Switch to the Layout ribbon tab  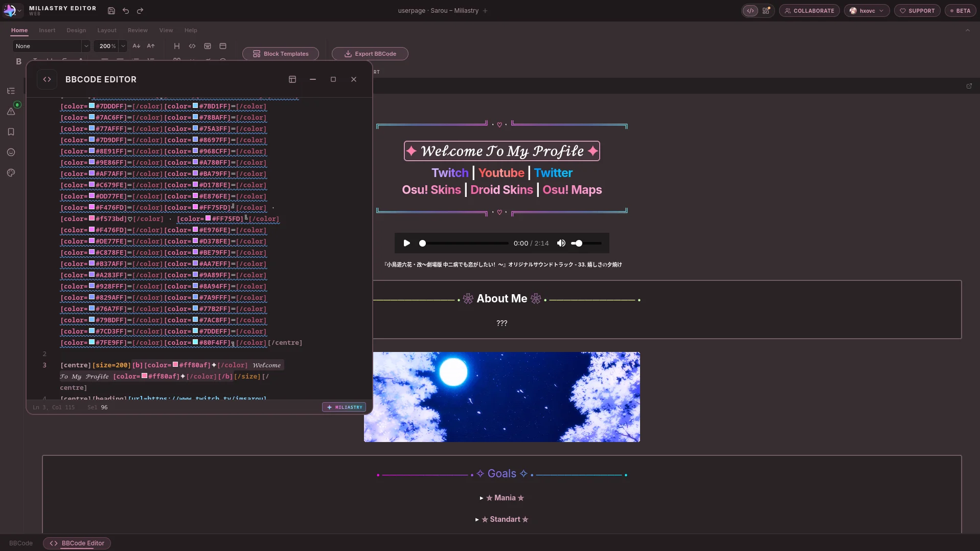coord(107,30)
